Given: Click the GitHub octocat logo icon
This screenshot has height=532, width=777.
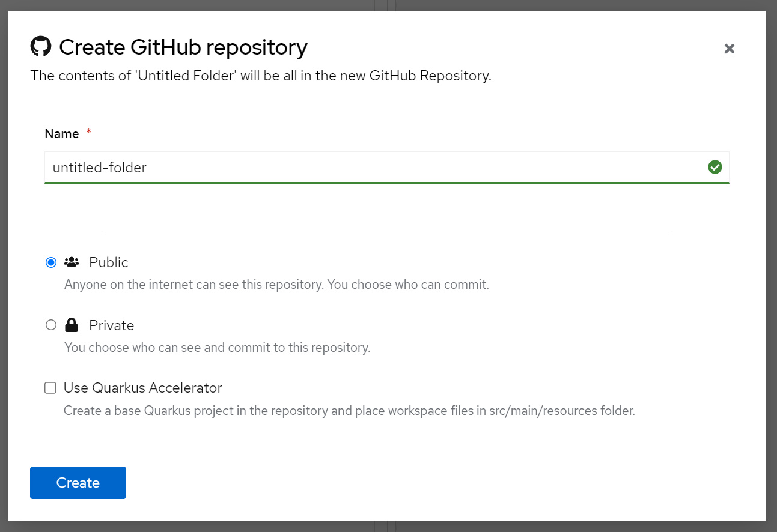Looking at the screenshot, I should click(41, 46).
